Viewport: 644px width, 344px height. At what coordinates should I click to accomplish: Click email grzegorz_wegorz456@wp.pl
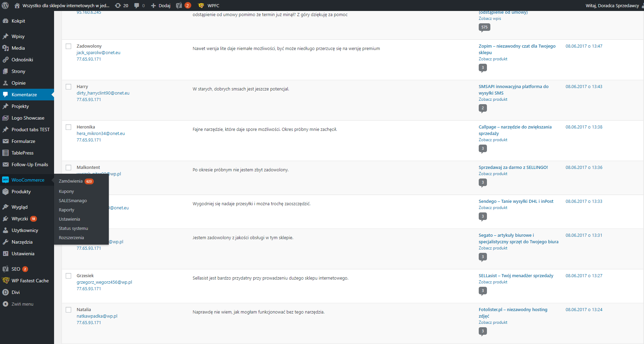(x=104, y=282)
